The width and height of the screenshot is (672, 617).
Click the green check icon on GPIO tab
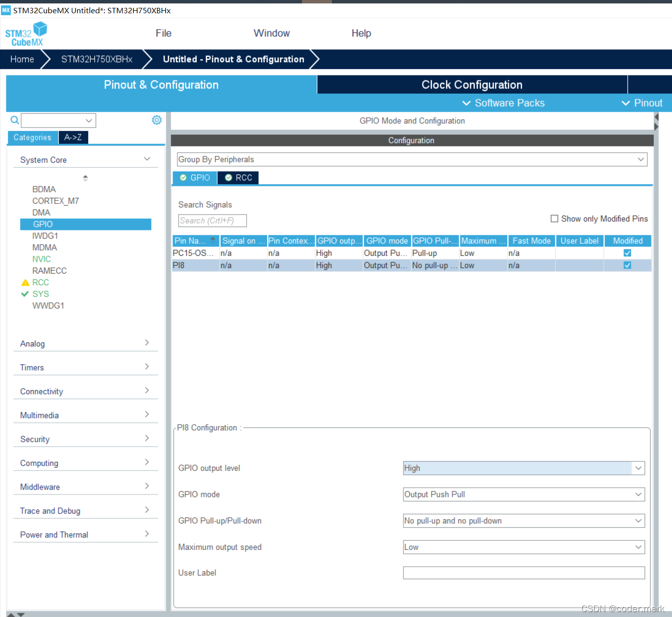coord(183,178)
